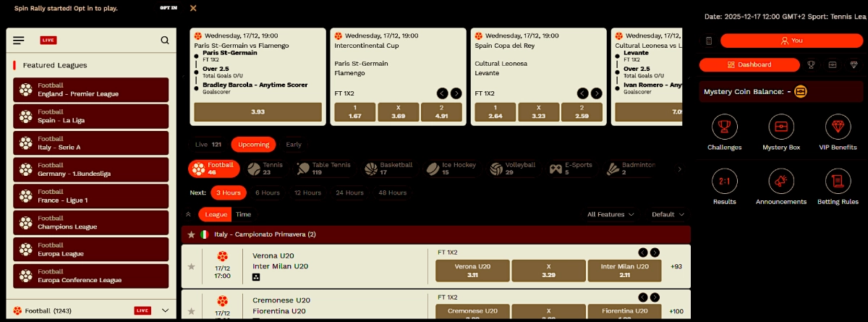Image resolution: width=868 pixels, height=322 pixels.
Task: Select the Football sport filter
Action: click(x=214, y=169)
